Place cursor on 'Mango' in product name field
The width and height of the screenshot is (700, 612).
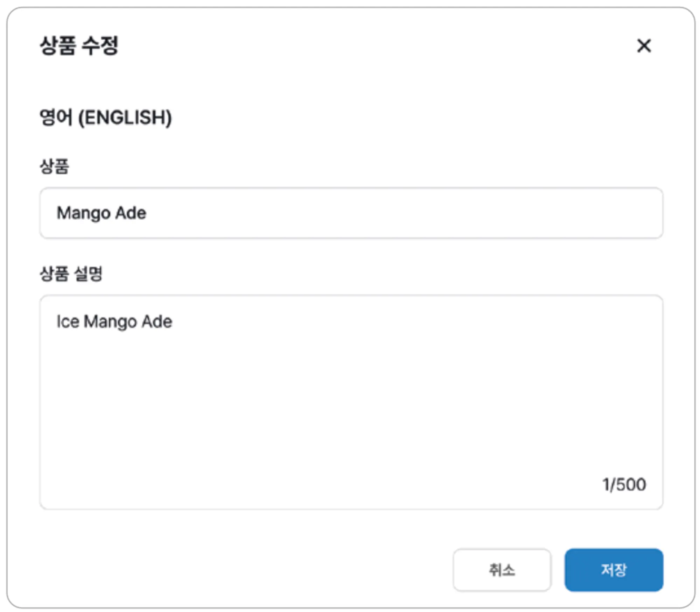[83, 213]
